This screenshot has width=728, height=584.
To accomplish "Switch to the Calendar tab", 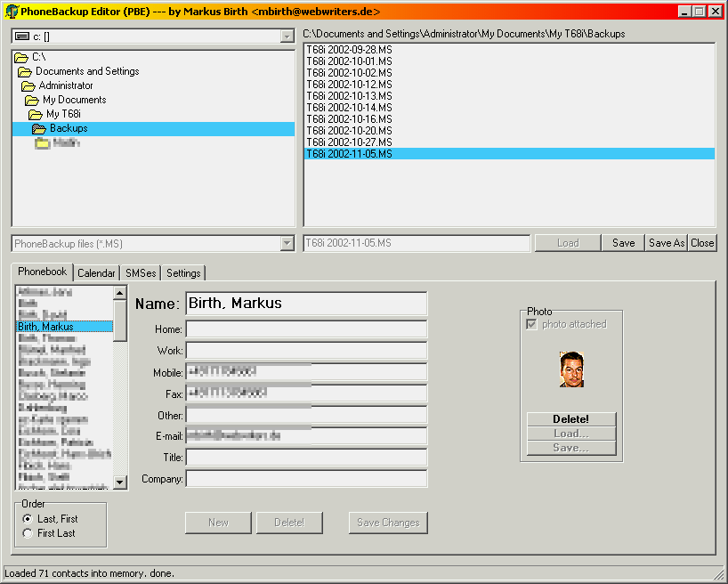I will coord(96,273).
